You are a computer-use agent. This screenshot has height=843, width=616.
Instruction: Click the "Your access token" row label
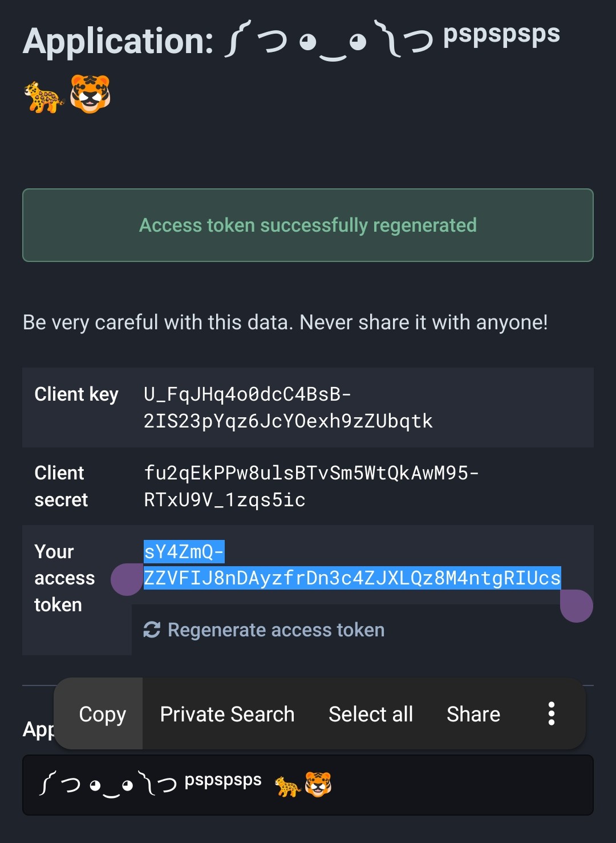pos(64,578)
